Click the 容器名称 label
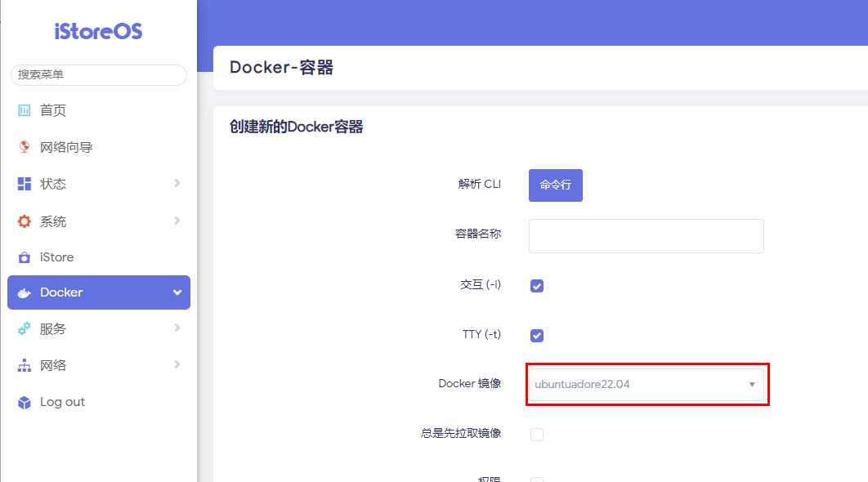The image size is (868, 482). point(478,234)
